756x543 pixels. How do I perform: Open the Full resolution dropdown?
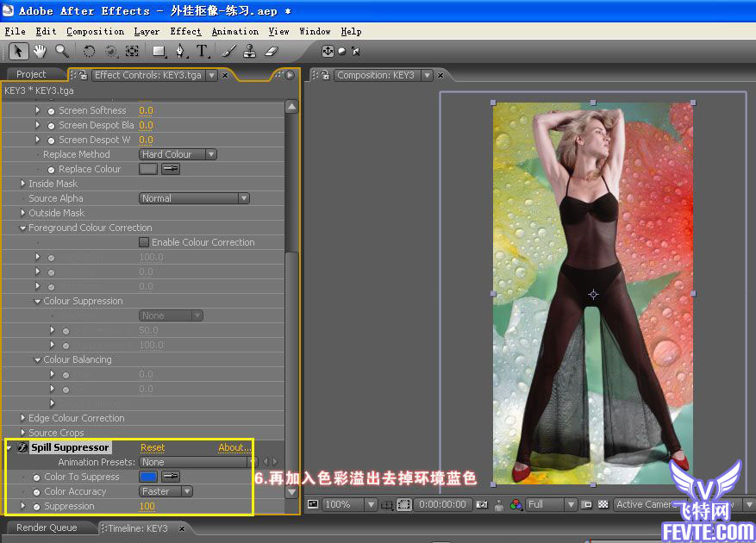tap(551, 504)
